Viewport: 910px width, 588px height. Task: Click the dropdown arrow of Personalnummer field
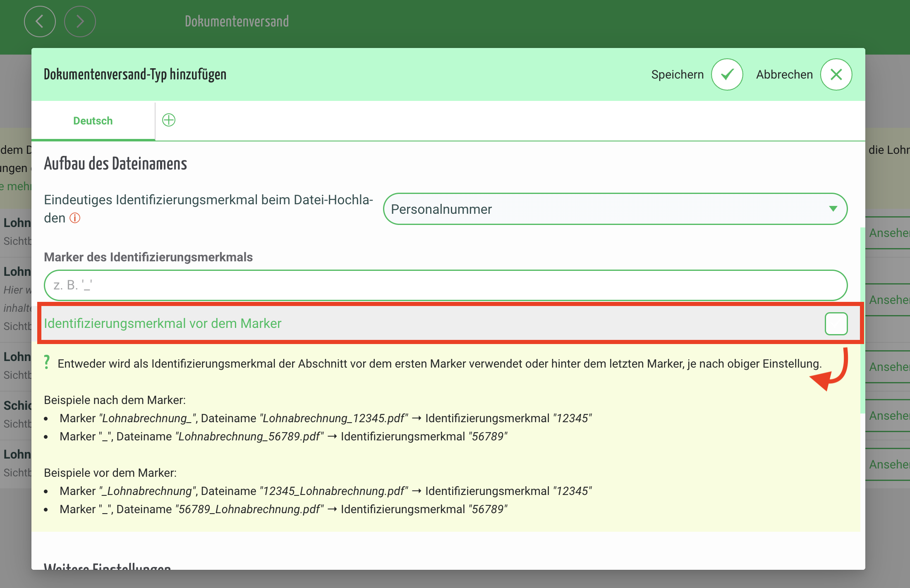[x=833, y=209]
